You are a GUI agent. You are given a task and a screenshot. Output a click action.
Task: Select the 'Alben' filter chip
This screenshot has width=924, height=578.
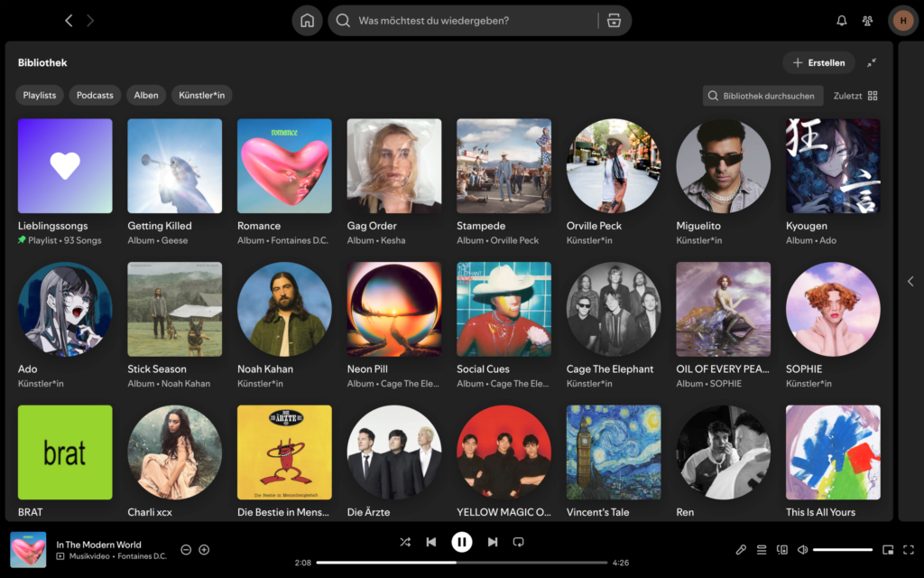pos(145,95)
